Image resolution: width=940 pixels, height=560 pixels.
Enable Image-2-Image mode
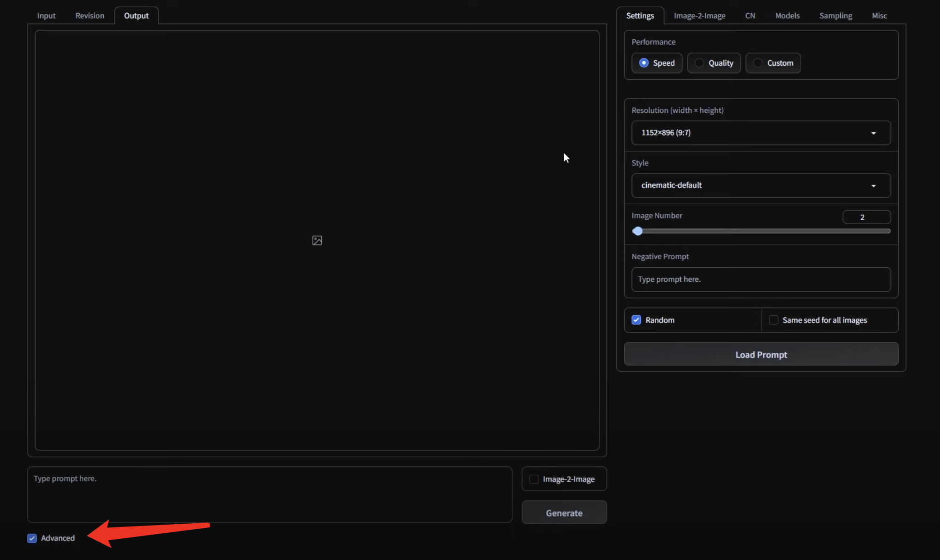coord(533,479)
